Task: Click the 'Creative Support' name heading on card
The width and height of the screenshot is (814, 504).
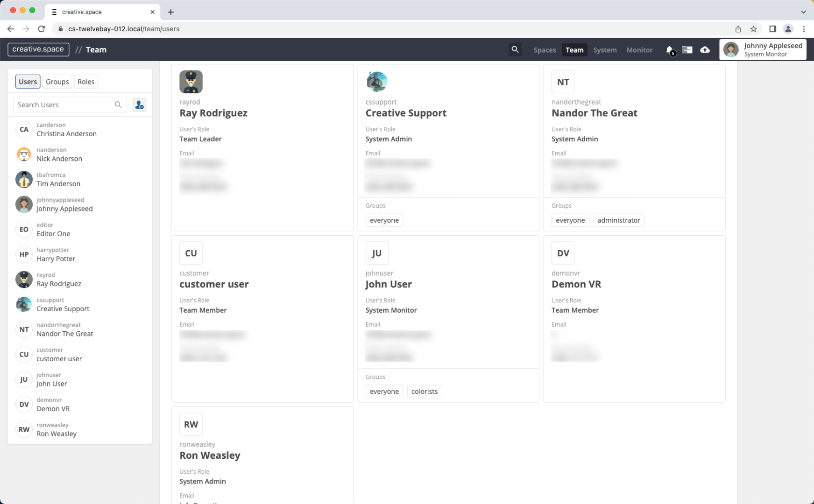Action: click(406, 113)
